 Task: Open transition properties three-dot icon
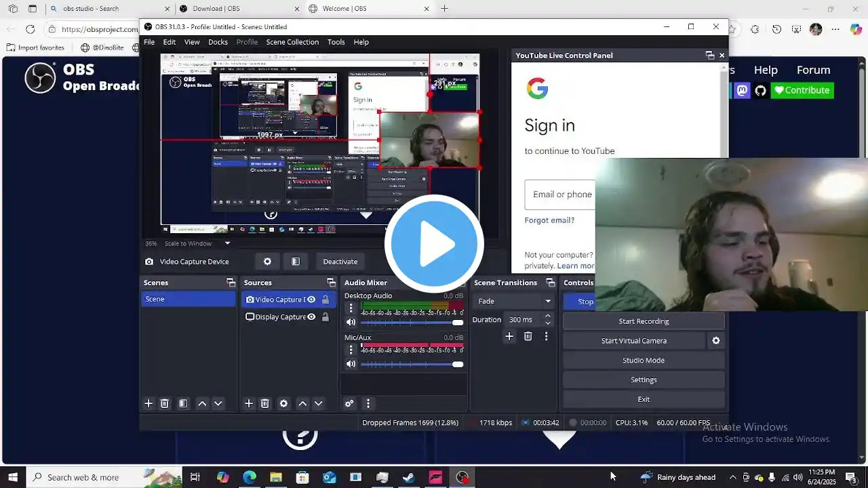pos(546,336)
